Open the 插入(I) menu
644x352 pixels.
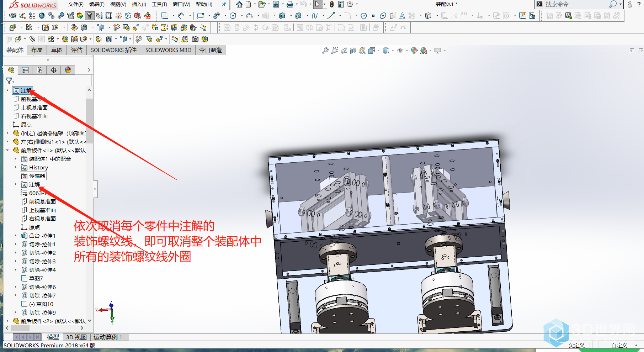coord(139,4)
